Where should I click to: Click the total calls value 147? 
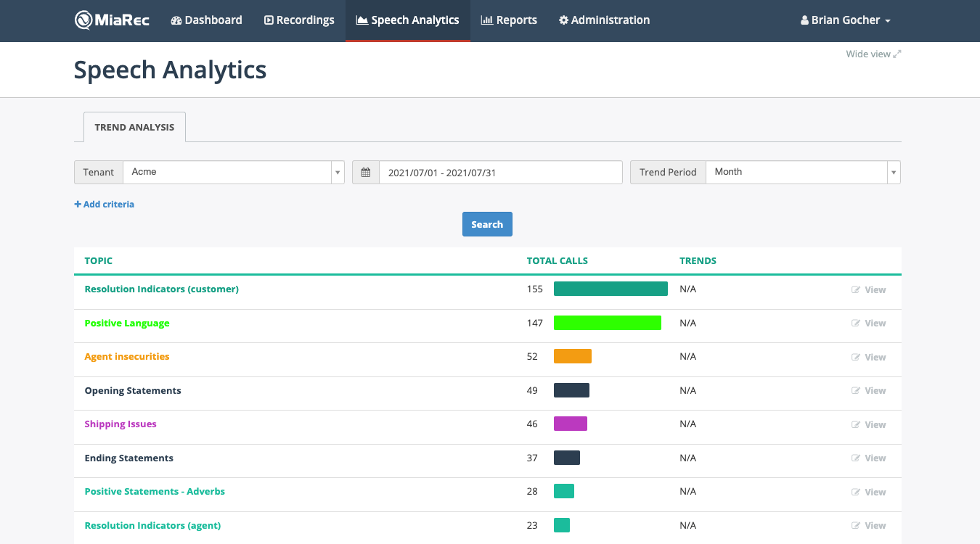[x=535, y=323]
